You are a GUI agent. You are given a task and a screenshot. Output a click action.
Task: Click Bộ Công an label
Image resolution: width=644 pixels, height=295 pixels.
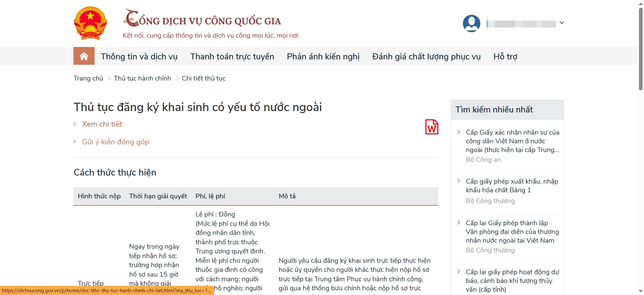click(x=483, y=159)
